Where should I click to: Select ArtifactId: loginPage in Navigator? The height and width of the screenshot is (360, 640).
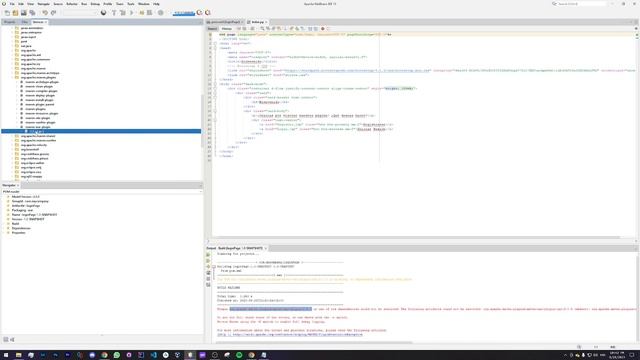pyautogui.click(x=26, y=206)
